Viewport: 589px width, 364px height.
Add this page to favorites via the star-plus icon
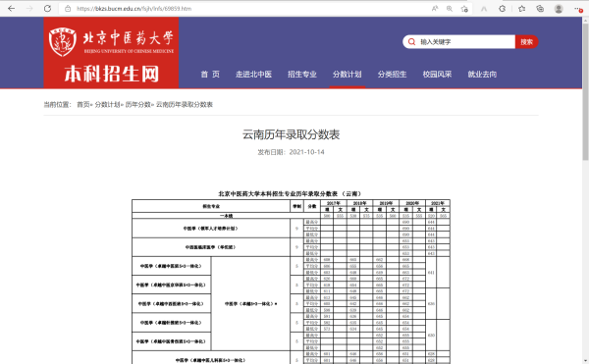tap(464, 9)
